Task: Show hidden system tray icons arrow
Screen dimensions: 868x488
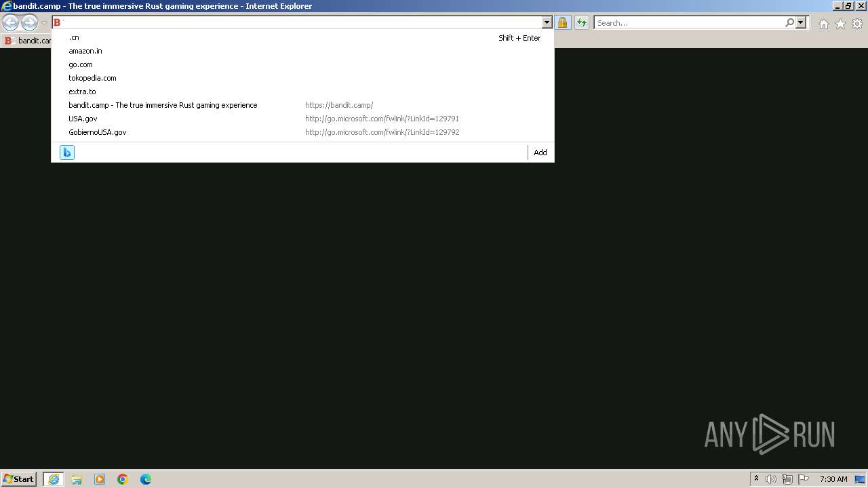Action: coord(756,479)
